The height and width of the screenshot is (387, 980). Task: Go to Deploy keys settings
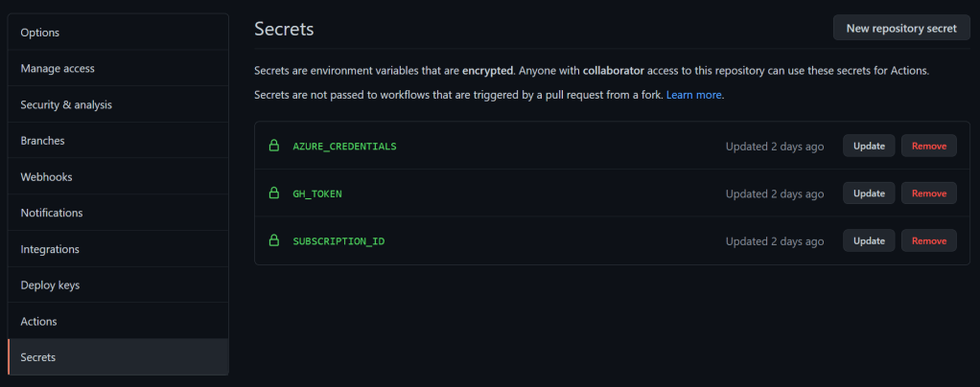click(50, 285)
